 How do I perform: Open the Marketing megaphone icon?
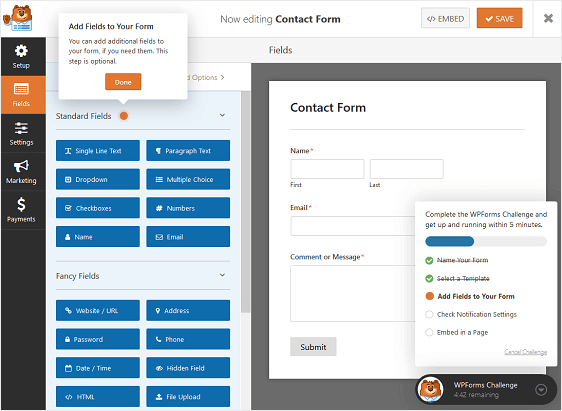[x=21, y=166]
